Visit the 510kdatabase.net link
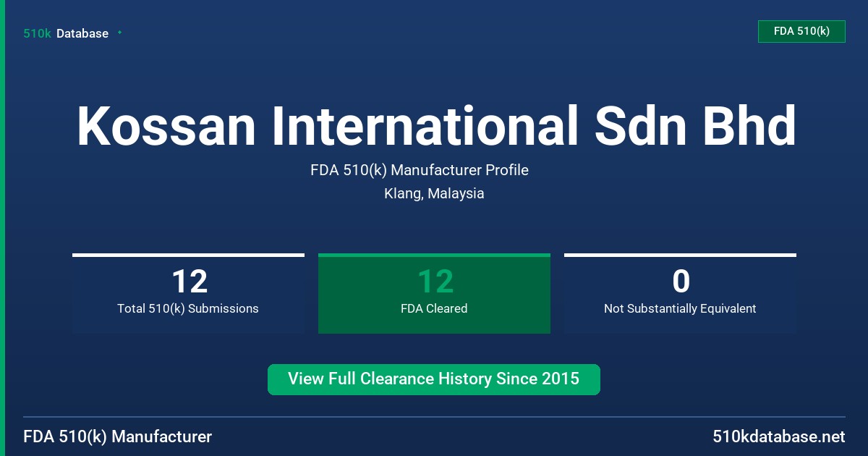This screenshot has width=868, height=456. pyautogui.click(x=778, y=436)
